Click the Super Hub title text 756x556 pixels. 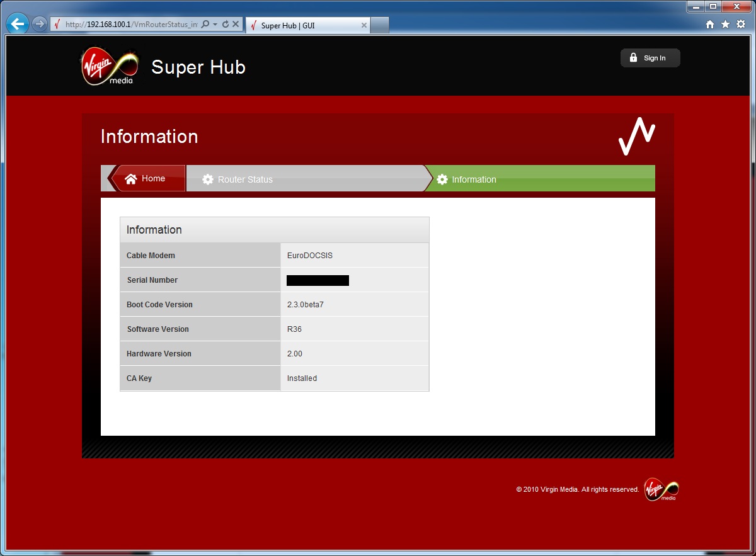pyautogui.click(x=198, y=67)
